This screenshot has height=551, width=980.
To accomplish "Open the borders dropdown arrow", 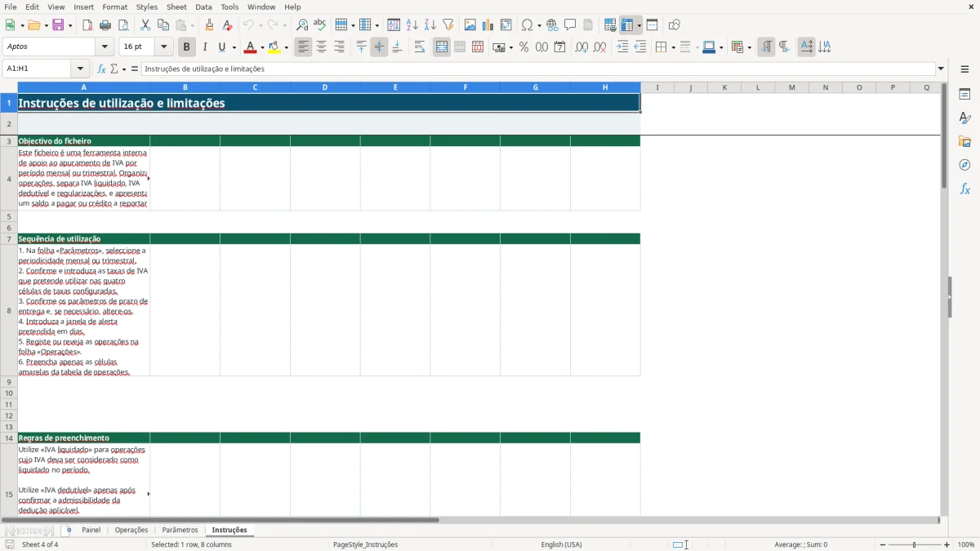I will coord(673,47).
